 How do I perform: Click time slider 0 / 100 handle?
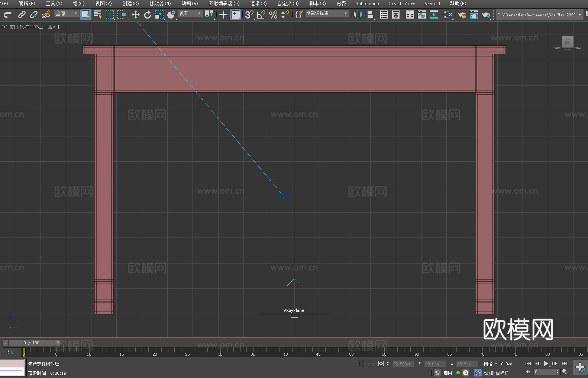[32, 343]
